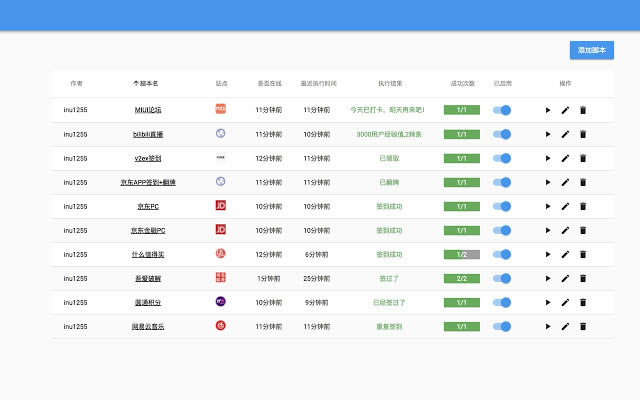The image size is (640, 400).
Task: Edit the 京东APP签到+翻牌 script
Action: pyautogui.click(x=565, y=182)
